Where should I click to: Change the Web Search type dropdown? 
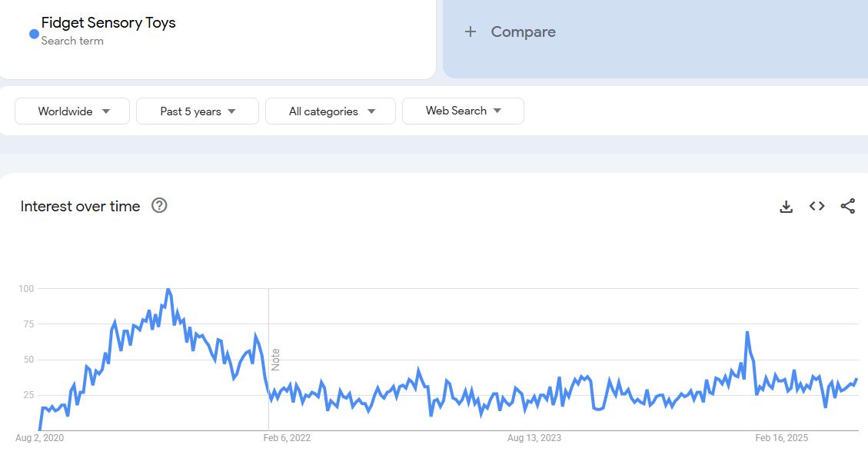[x=463, y=111]
